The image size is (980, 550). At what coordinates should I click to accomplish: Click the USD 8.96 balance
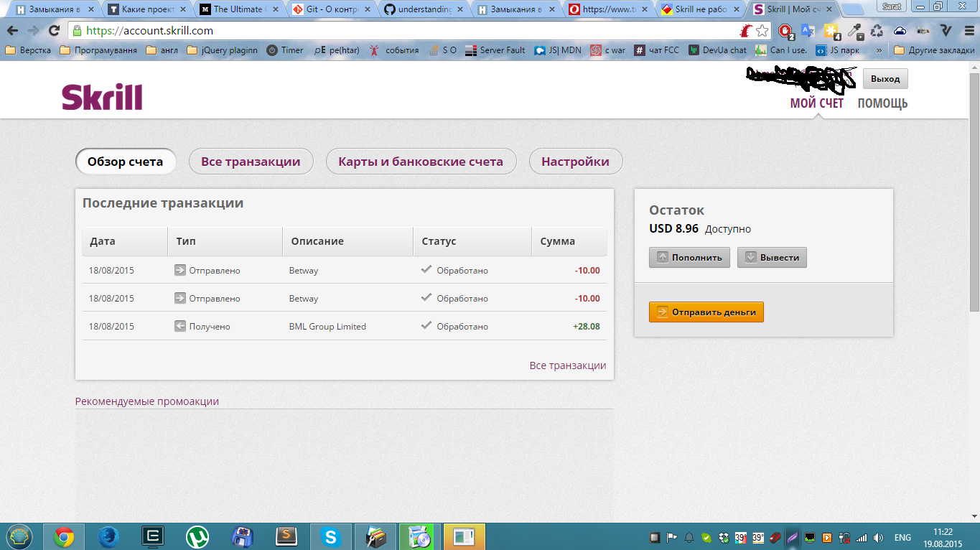coord(673,228)
